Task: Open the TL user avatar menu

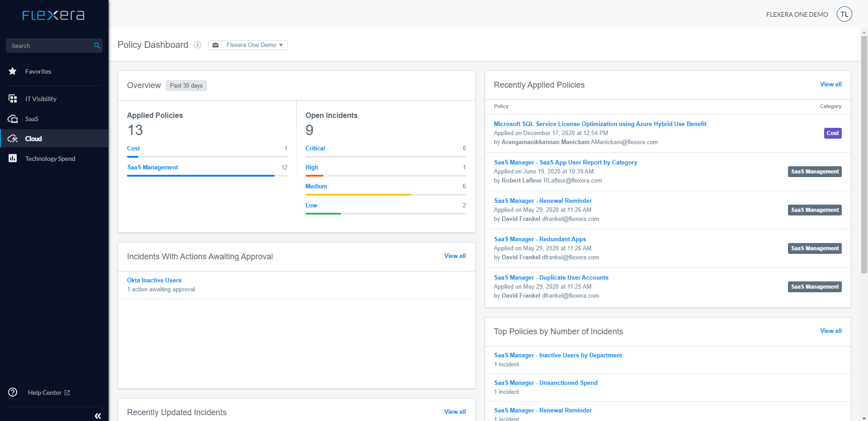Action: click(x=844, y=14)
